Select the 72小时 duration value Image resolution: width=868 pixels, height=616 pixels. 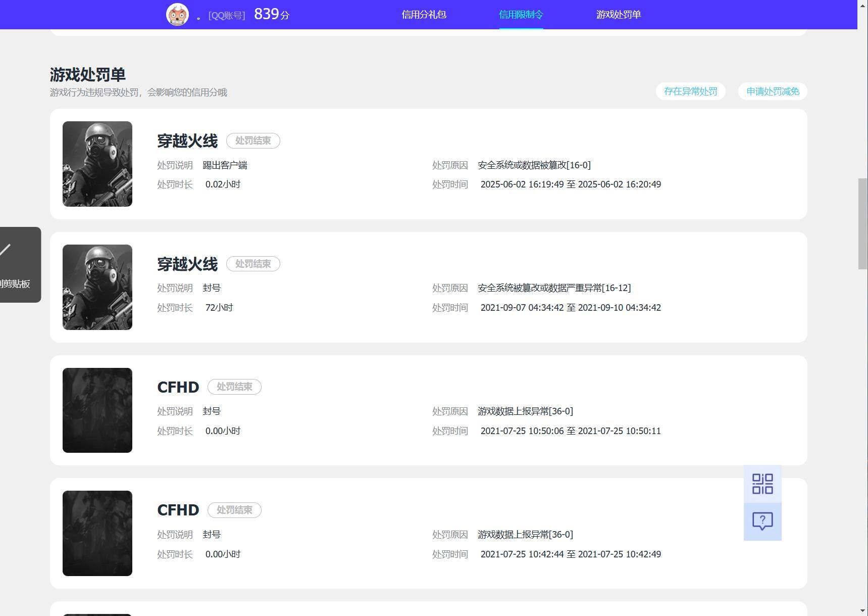click(219, 308)
